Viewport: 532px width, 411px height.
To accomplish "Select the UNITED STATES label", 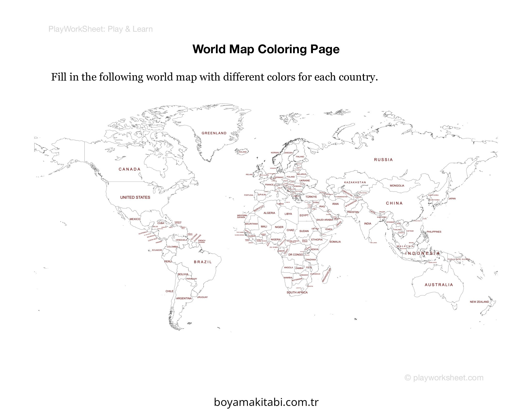I will pos(135,198).
